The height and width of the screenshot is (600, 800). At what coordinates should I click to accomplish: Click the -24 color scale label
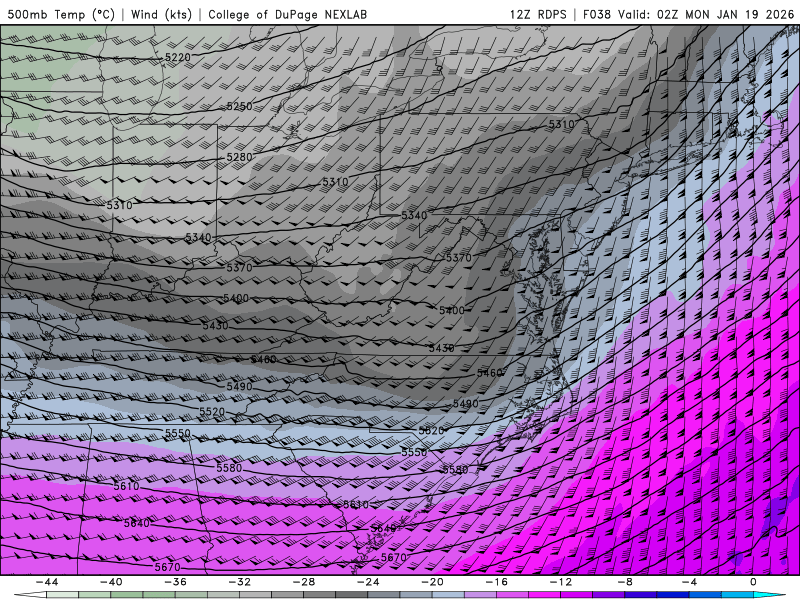(x=368, y=582)
